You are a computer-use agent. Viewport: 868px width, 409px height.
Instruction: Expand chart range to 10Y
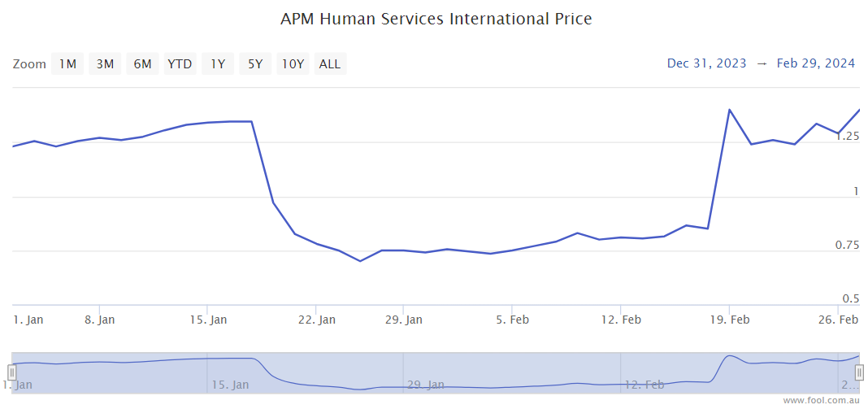(x=293, y=64)
